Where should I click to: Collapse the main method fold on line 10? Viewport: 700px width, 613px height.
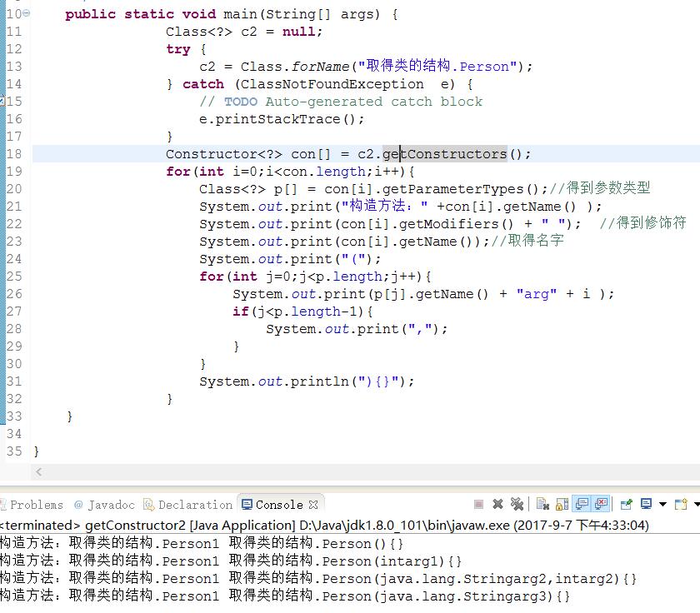[x=27, y=13]
